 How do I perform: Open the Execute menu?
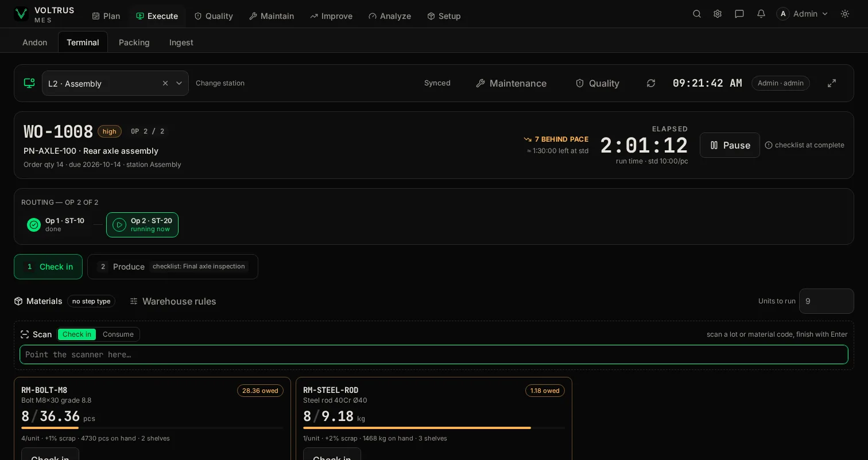coord(157,16)
